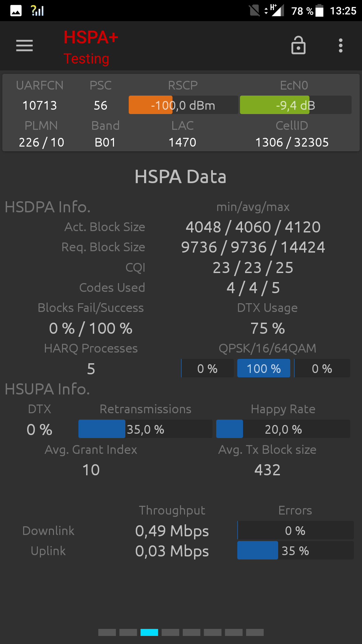Tap the Uplink errors 35 % bar
The image size is (362, 644).
click(296, 550)
